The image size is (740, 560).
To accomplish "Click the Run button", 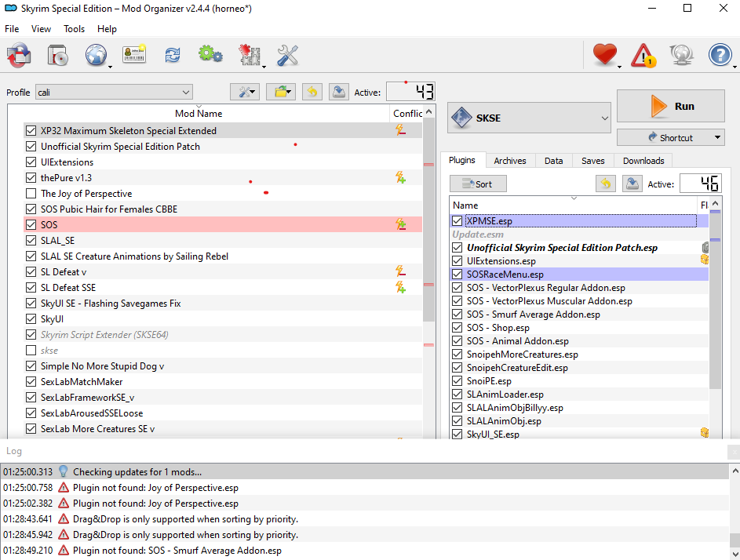I will (x=671, y=106).
